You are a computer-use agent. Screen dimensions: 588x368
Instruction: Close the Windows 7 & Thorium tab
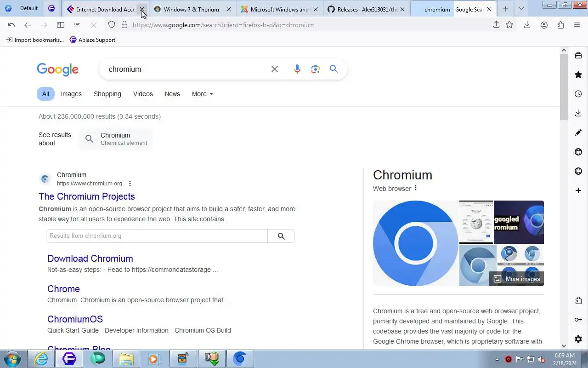click(x=229, y=9)
